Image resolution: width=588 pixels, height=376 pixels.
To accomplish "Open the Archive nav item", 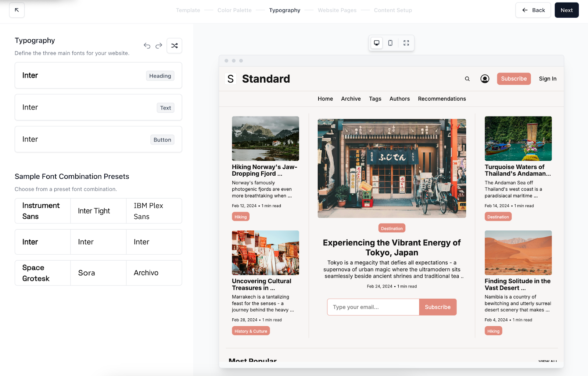I will coord(351,99).
